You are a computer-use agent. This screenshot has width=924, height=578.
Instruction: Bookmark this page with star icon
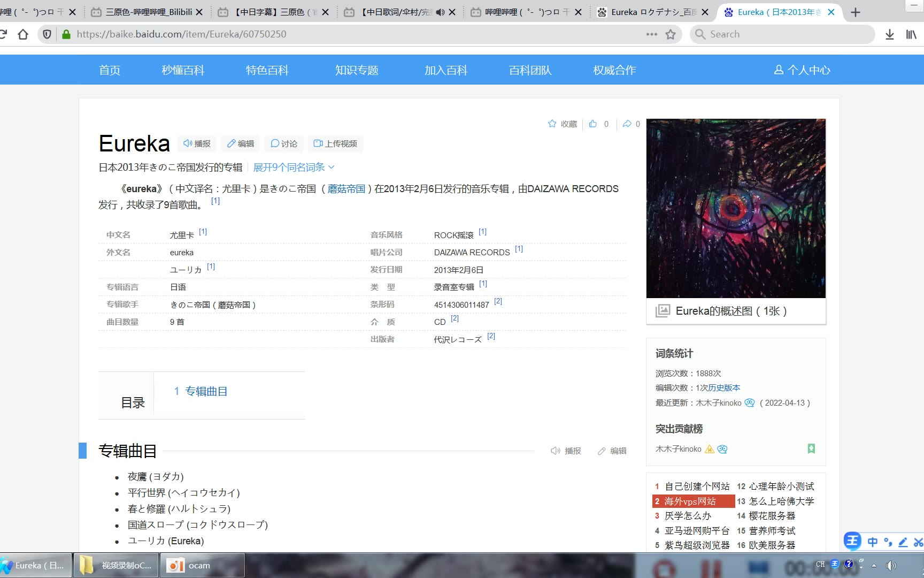click(x=671, y=34)
